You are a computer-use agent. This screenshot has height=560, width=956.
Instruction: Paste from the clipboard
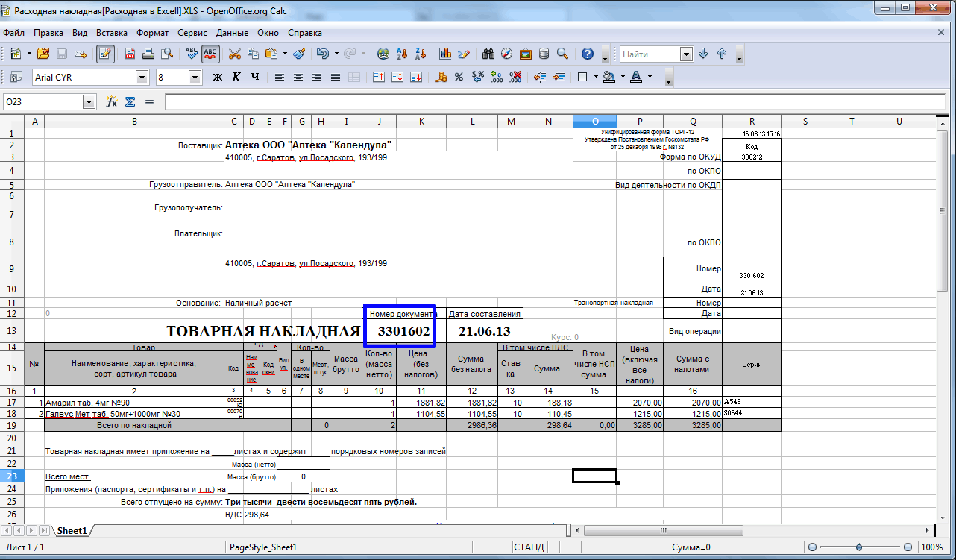click(x=270, y=54)
